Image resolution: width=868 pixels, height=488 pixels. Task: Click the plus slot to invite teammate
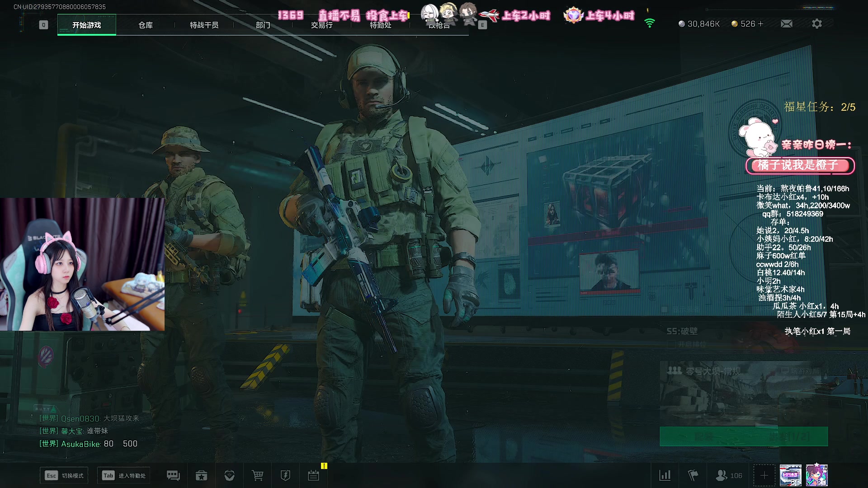click(764, 475)
